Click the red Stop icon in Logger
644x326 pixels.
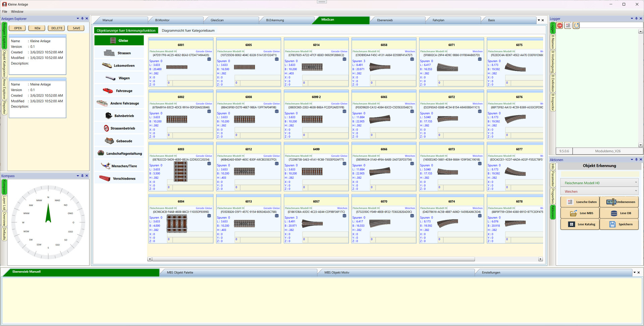coord(560,25)
